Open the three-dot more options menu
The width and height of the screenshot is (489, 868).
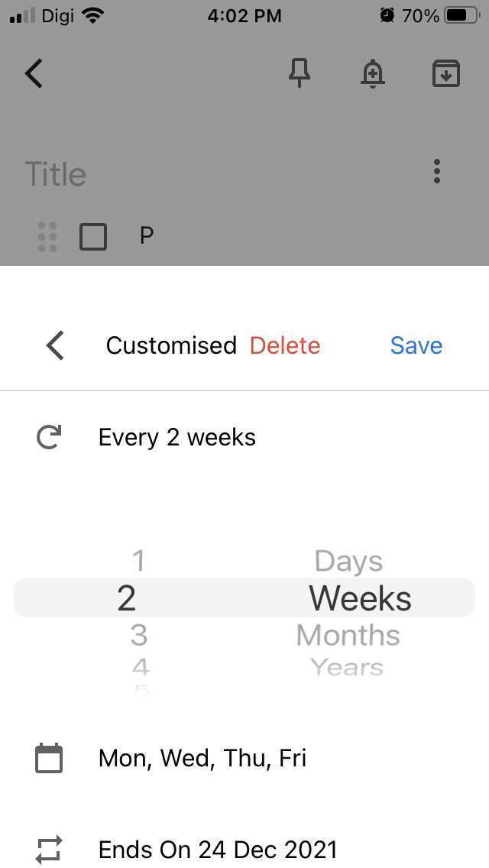(437, 171)
